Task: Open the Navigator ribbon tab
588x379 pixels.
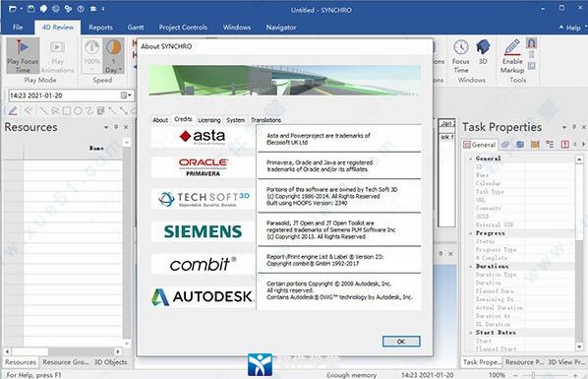Action: click(x=281, y=27)
